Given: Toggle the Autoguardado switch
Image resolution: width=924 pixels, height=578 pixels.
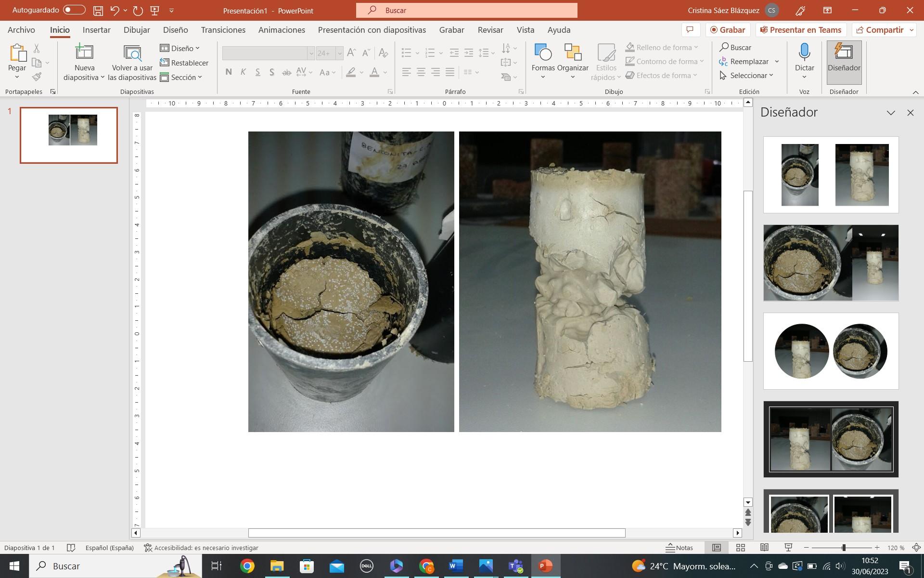Looking at the screenshot, I should [x=74, y=10].
